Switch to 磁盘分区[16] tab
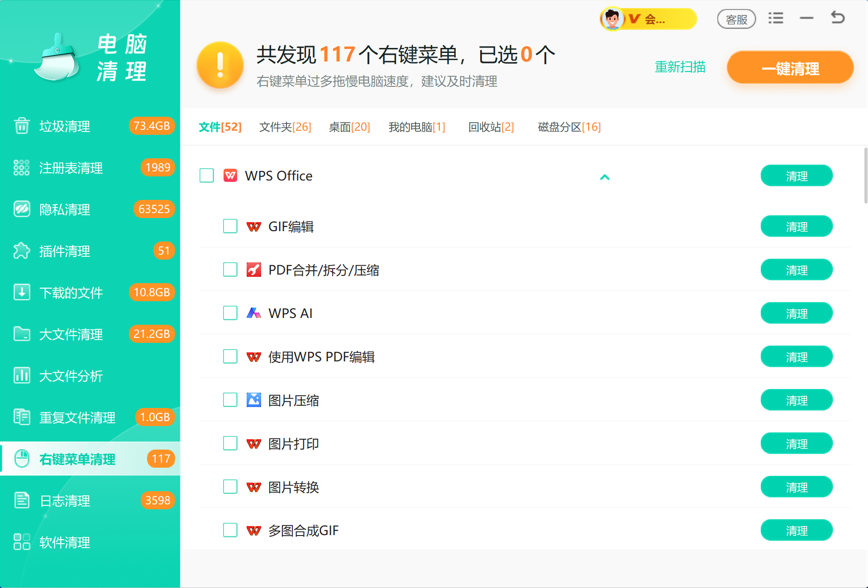Viewport: 868px width, 588px height. (x=569, y=127)
